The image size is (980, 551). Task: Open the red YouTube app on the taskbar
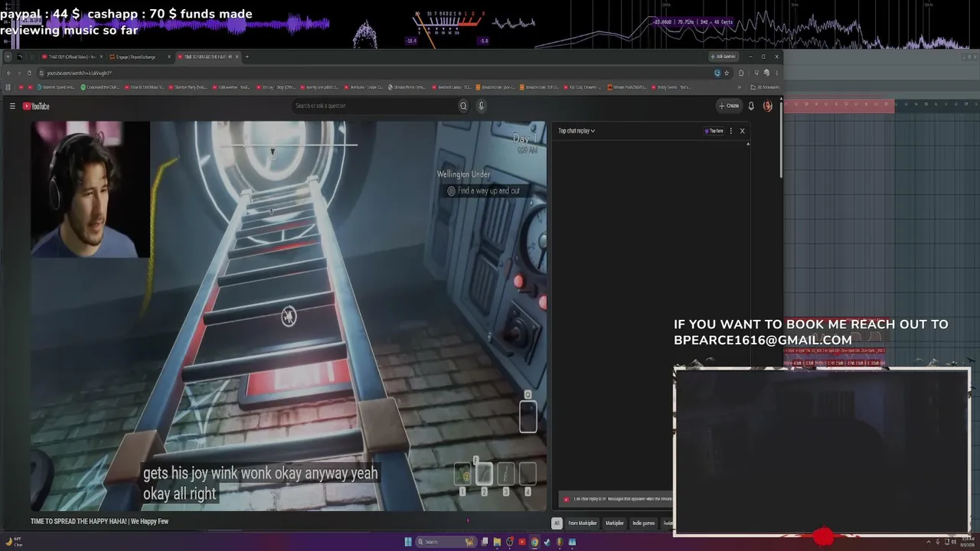click(x=522, y=542)
